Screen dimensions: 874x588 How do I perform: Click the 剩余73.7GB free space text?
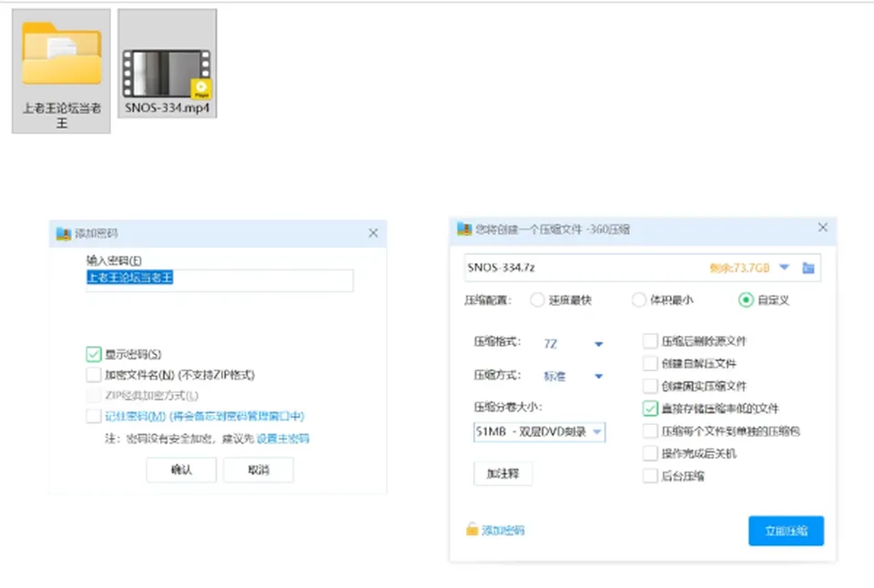[739, 269]
